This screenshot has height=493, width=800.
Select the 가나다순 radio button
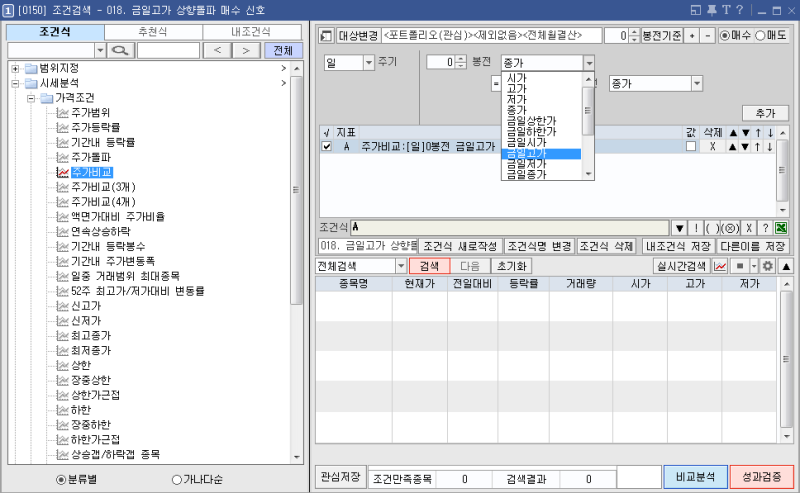(x=177, y=480)
